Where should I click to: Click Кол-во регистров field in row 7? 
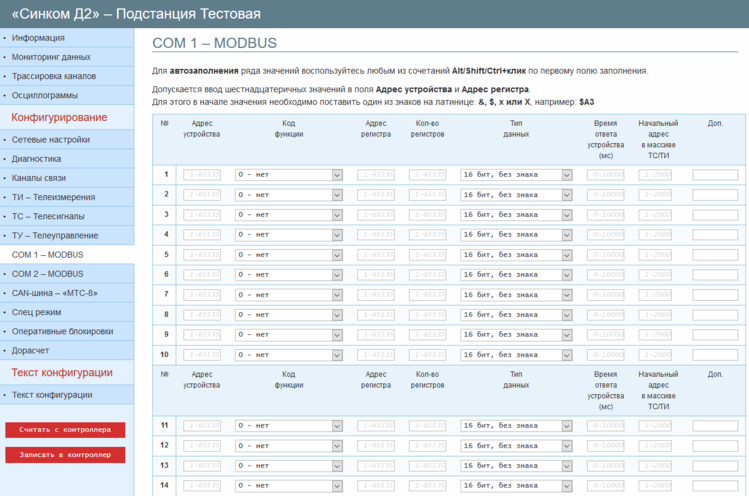click(x=427, y=294)
